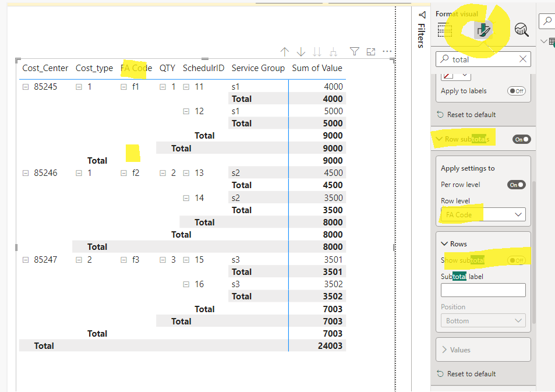
Task: Click the FA Code column header
Action: point(136,68)
